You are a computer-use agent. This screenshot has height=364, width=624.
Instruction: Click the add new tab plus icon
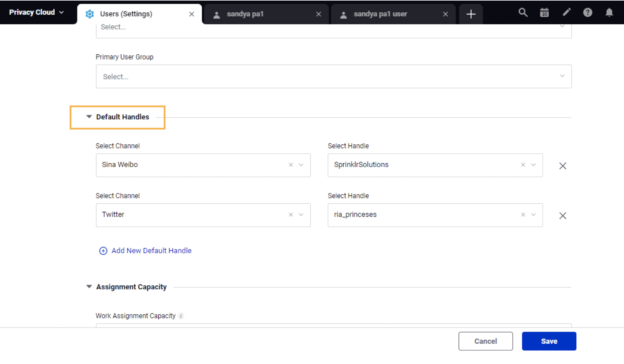point(471,14)
